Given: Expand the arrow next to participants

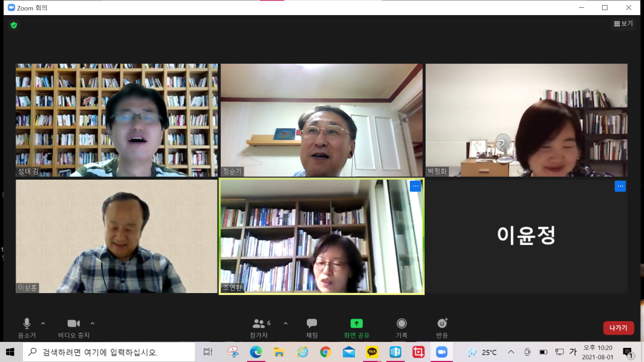Looking at the screenshot, I should 286,323.
